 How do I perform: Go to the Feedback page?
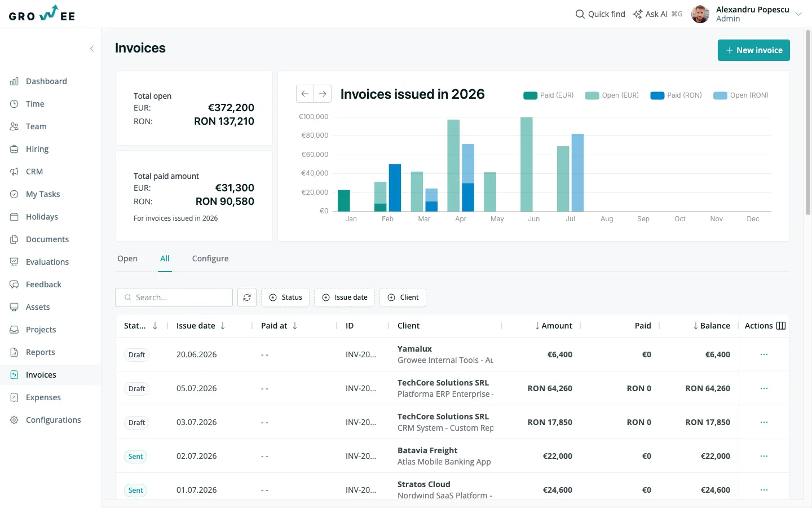(x=43, y=284)
